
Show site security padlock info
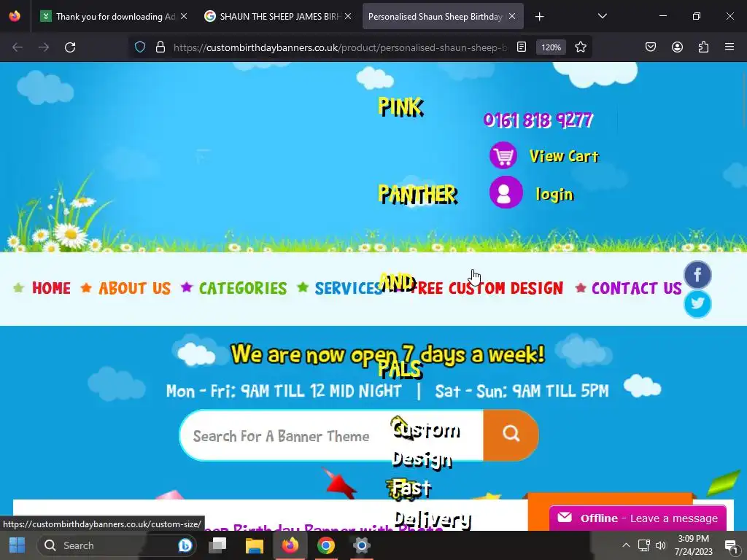point(160,47)
